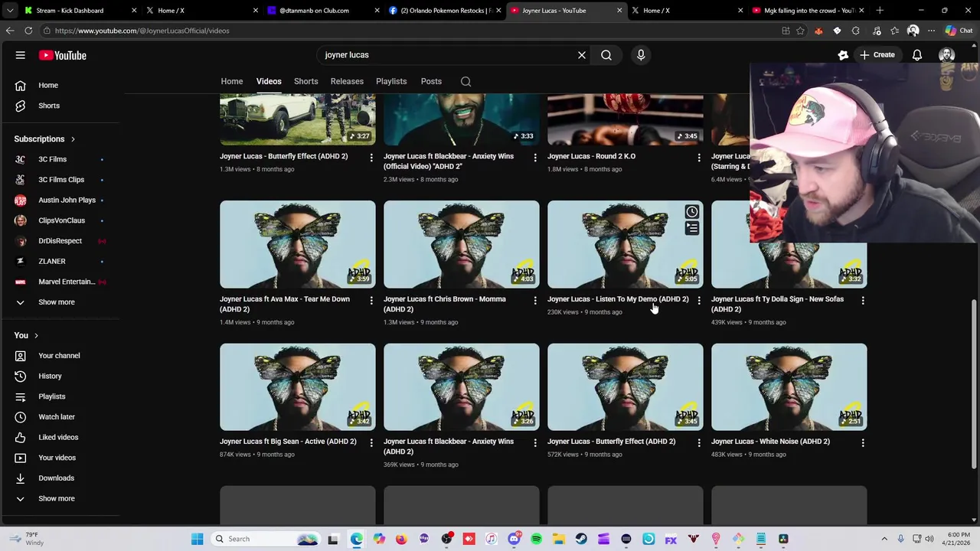Play Chris Brown Momma video thumbnail
Viewport: 980px width, 551px height.
pos(462,244)
